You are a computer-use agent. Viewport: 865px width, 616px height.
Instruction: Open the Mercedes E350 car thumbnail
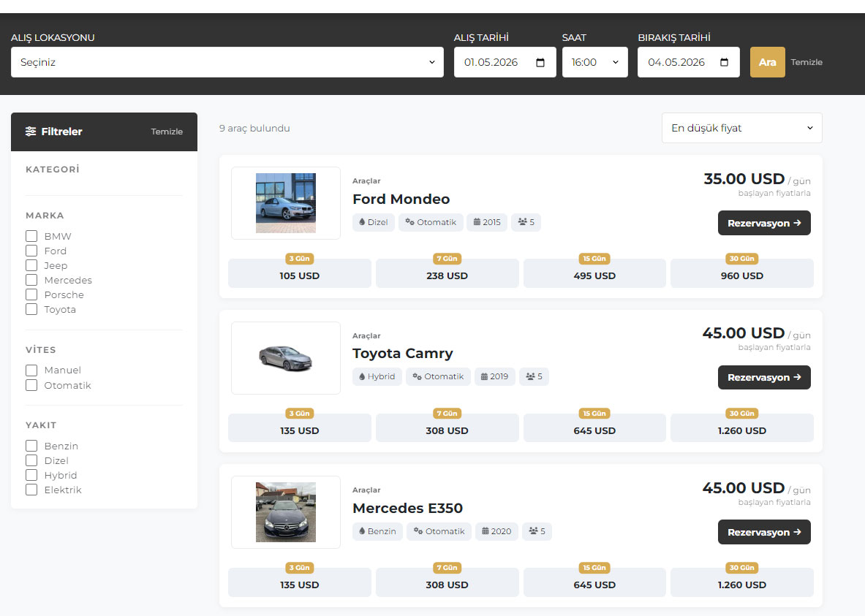coord(286,512)
